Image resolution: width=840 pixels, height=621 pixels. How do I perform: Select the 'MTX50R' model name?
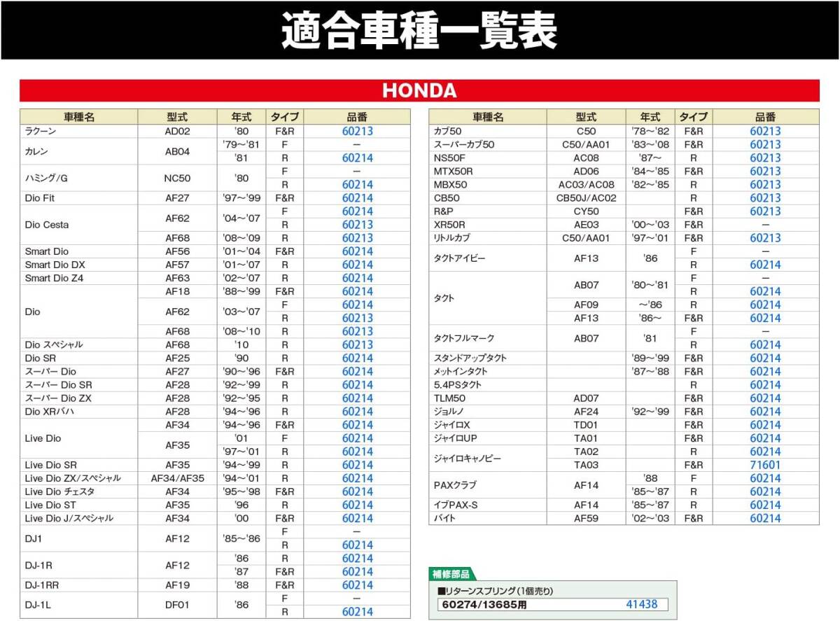454,171
